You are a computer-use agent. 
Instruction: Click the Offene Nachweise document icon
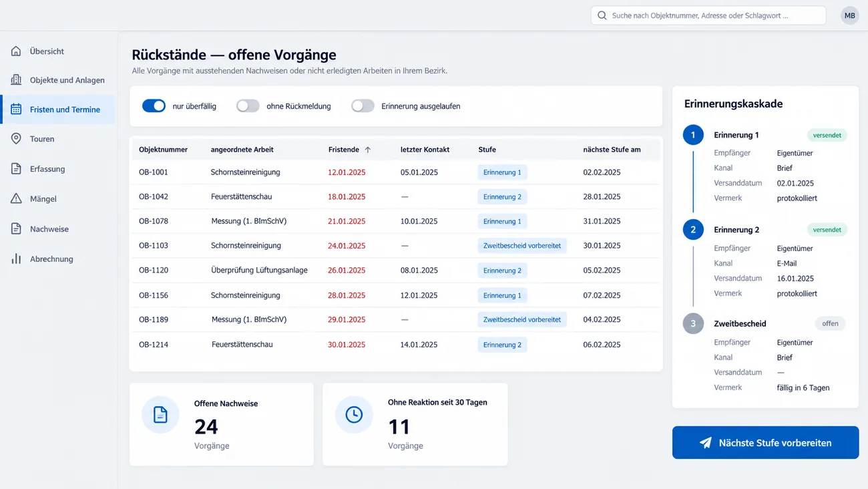pos(160,415)
